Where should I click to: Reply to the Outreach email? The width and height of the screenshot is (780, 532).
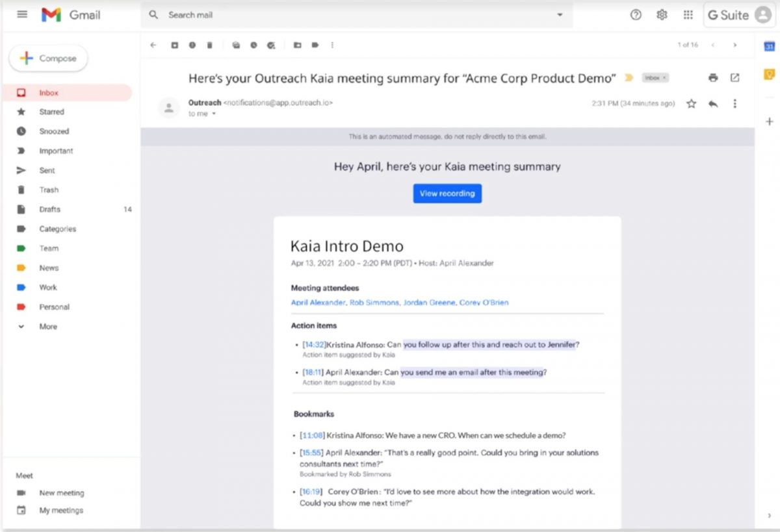[713, 103]
